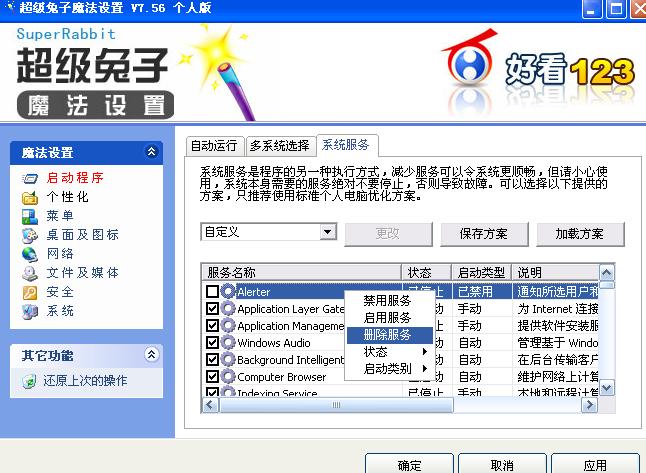Image resolution: width=646 pixels, height=473 pixels.
Task: Click the 网络 globe icon
Action: coord(30,254)
